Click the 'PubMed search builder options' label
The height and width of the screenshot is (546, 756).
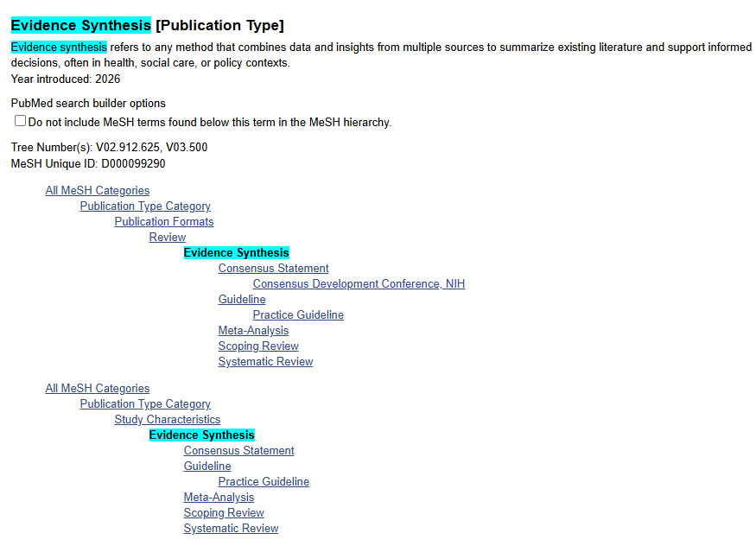[88, 103]
